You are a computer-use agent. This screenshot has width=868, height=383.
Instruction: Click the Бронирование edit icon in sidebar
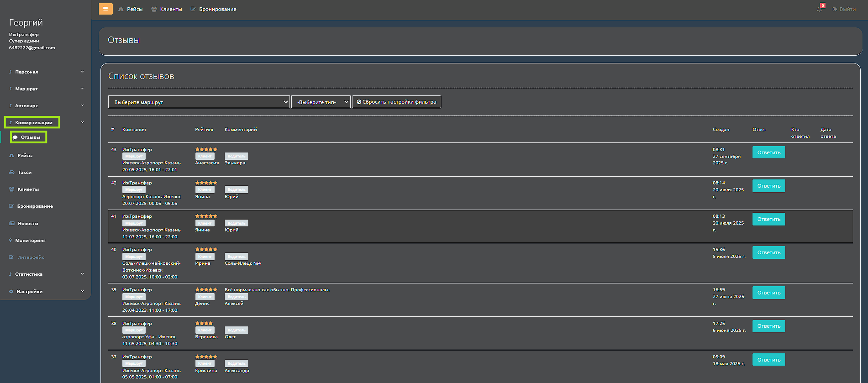[x=11, y=206]
